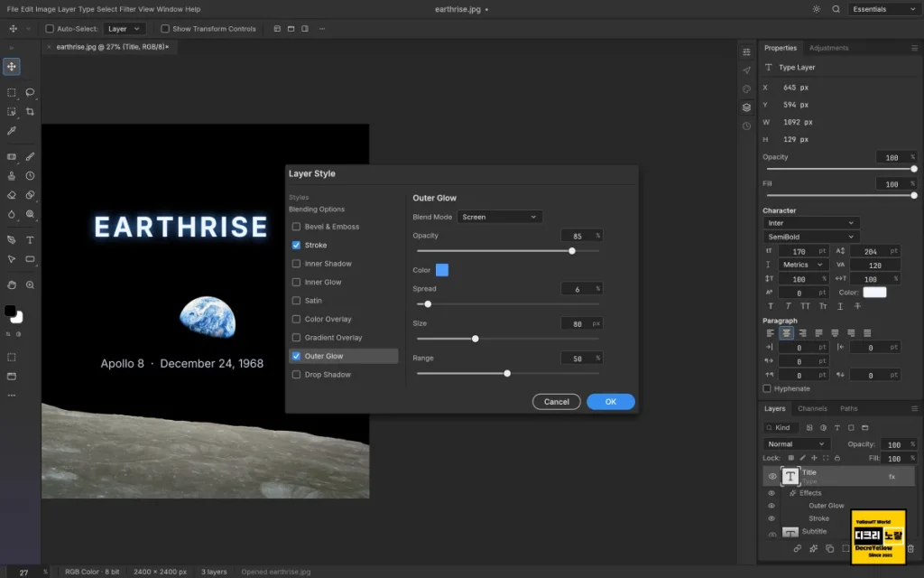Select the Eyedropper tool

[x=11, y=131]
